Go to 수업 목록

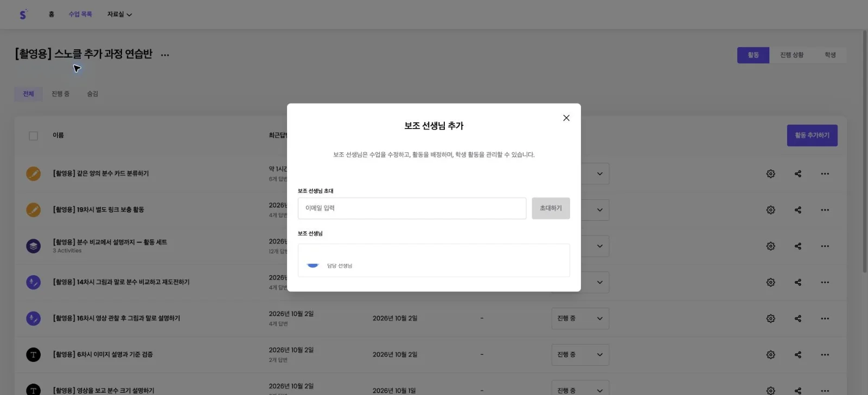tap(80, 15)
